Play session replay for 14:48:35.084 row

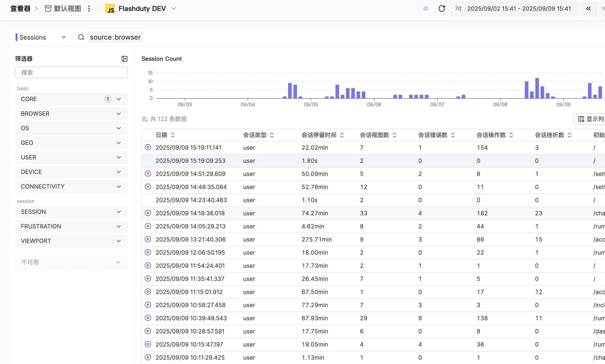pyautogui.click(x=148, y=187)
